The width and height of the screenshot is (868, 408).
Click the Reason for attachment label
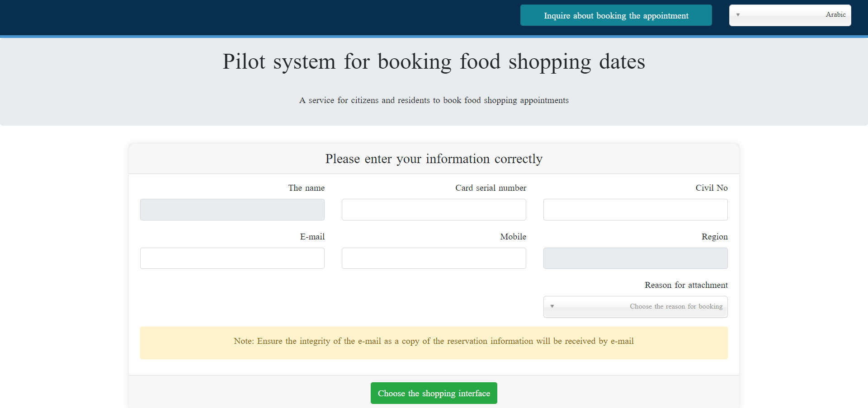(x=686, y=285)
